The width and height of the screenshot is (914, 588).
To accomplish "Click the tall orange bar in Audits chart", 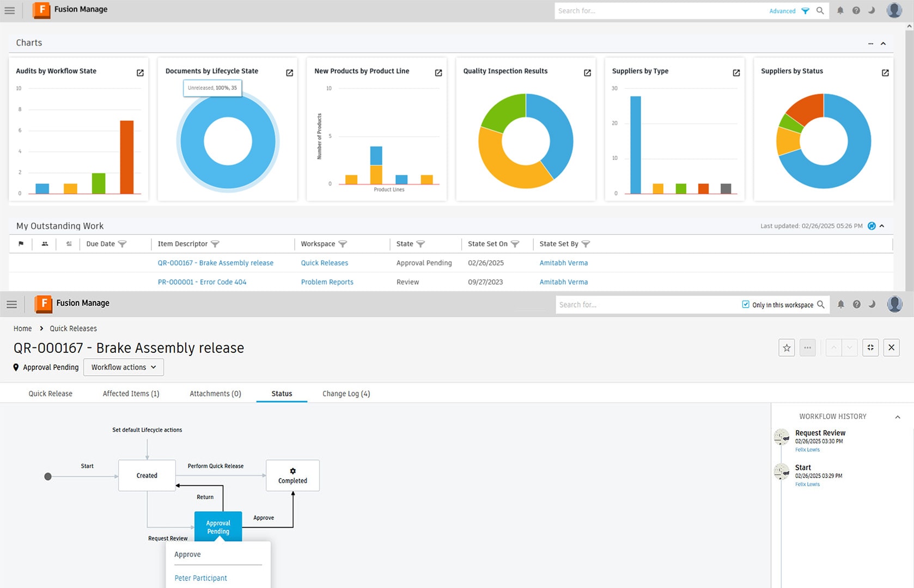I will coord(127,157).
